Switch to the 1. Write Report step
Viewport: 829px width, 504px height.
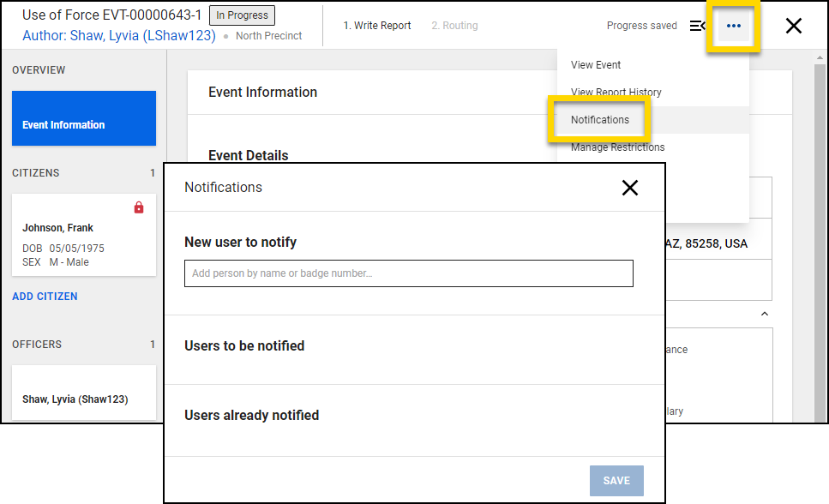pos(377,26)
